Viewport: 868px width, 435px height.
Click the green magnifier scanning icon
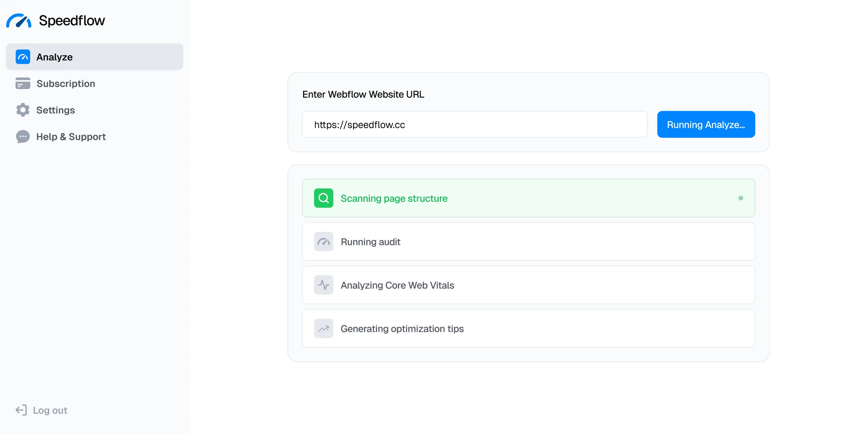(323, 198)
